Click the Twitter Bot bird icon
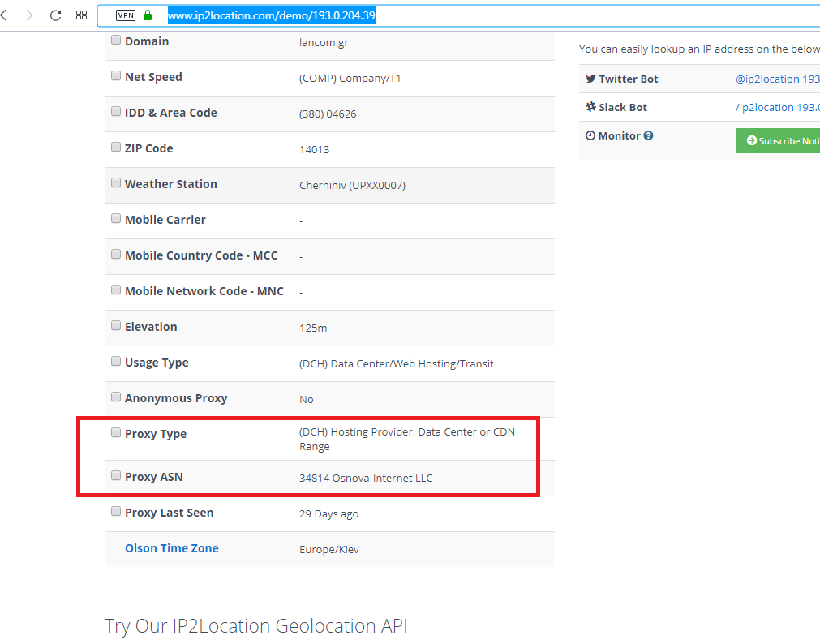Screen dimensions: 820x644 tap(590, 79)
